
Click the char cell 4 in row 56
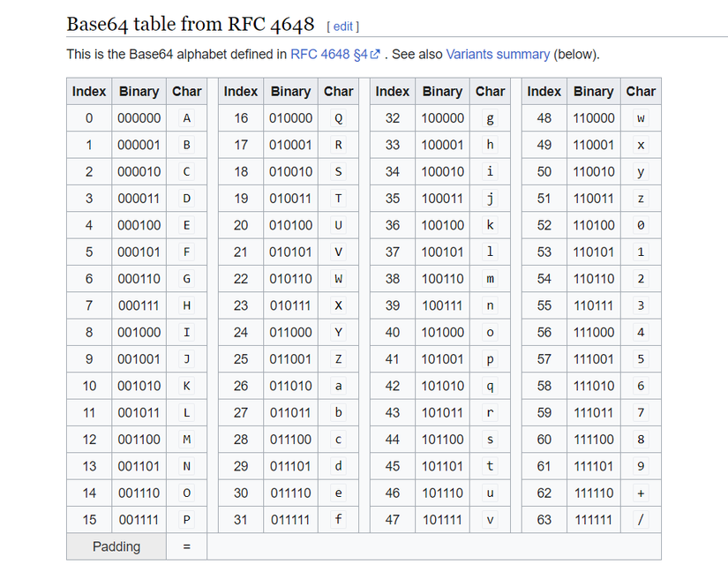[641, 333]
